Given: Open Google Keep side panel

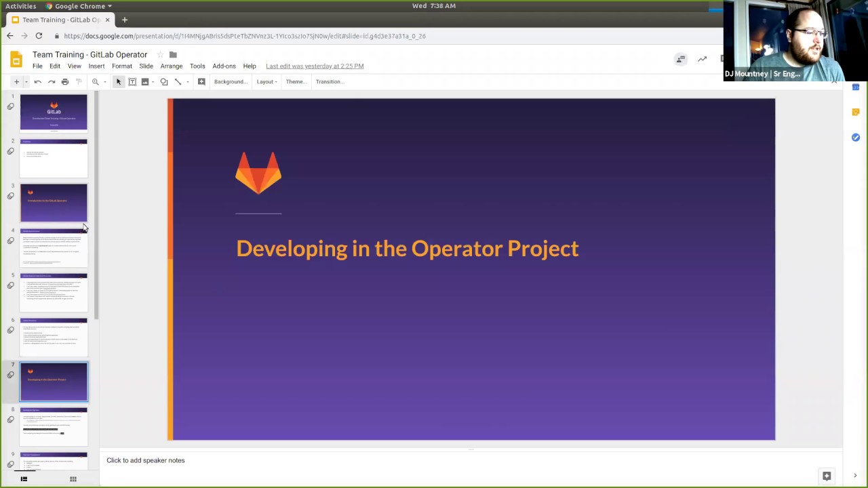Looking at the screenshot, I should tap(856, 112).
